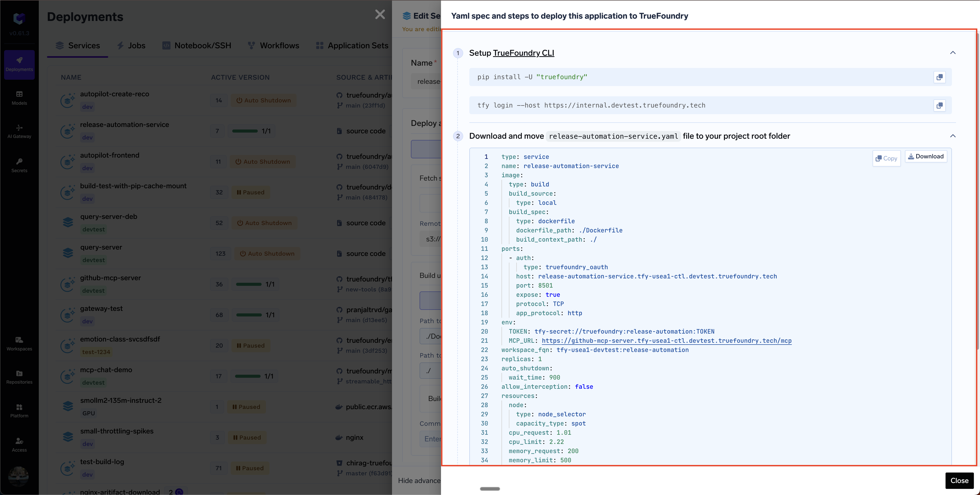Collapse the Download yaml file step
980x495 pixels.
coord(953,136)
